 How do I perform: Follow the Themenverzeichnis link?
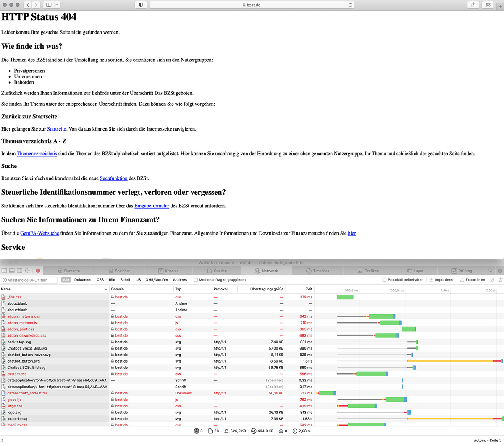pyautogui.click(x=37, y=154)
